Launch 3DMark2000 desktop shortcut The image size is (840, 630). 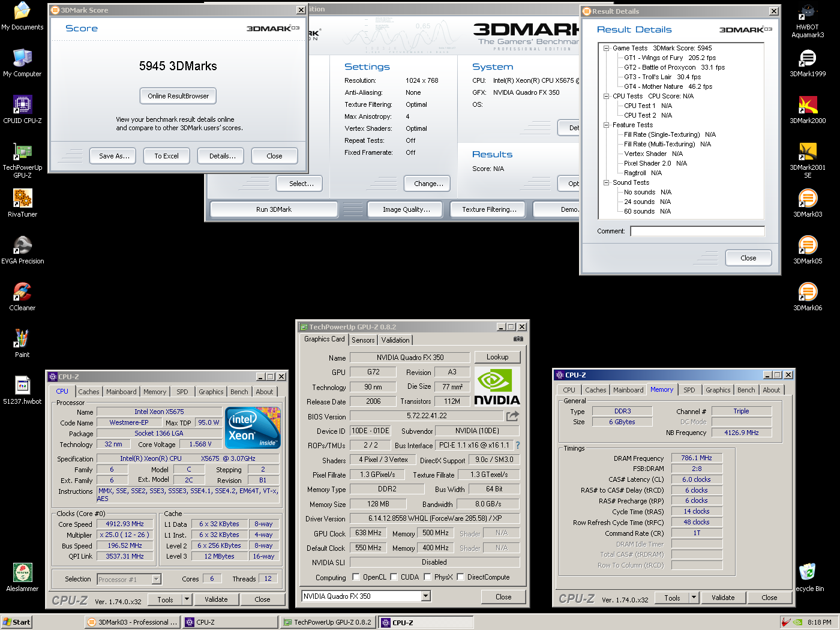(x=808, y=110)
